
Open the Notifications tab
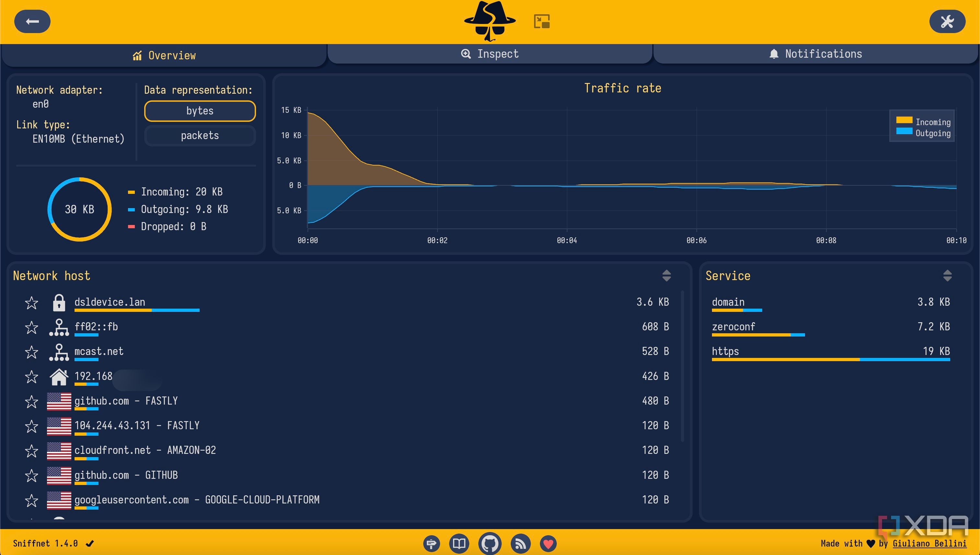[815, 53]
